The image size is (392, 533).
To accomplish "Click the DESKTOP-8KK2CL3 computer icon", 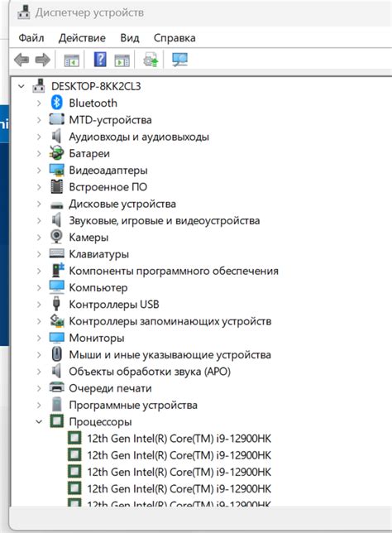I will [39, 86].
